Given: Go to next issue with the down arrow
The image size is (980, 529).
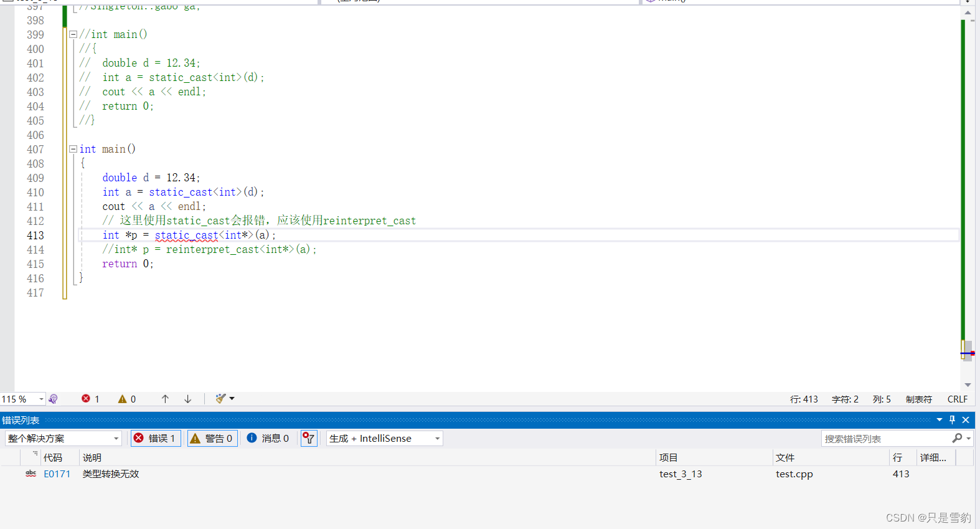Looking at the screenshot, I should [x=187, y=399].
